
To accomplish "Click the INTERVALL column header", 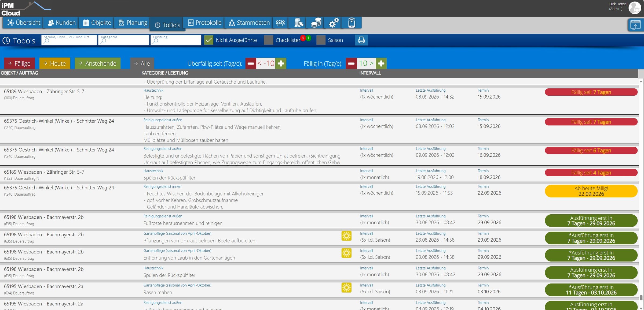I will pyautogui.click(x=370, y=73).
